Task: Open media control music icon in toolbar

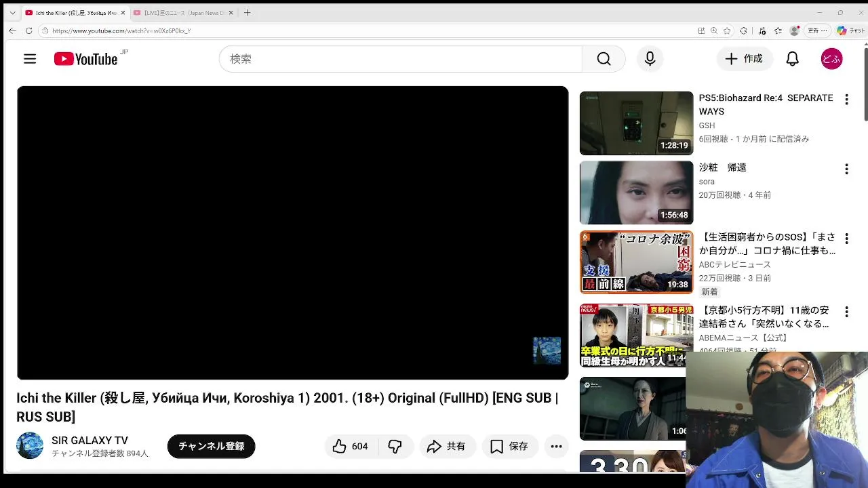Action: pos(762,30)
